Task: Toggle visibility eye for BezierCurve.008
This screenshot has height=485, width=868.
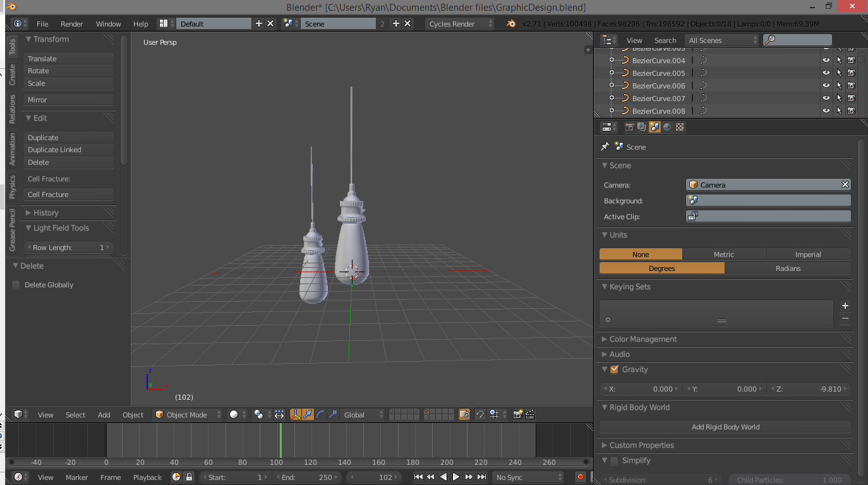Action: tap(826, 111)
